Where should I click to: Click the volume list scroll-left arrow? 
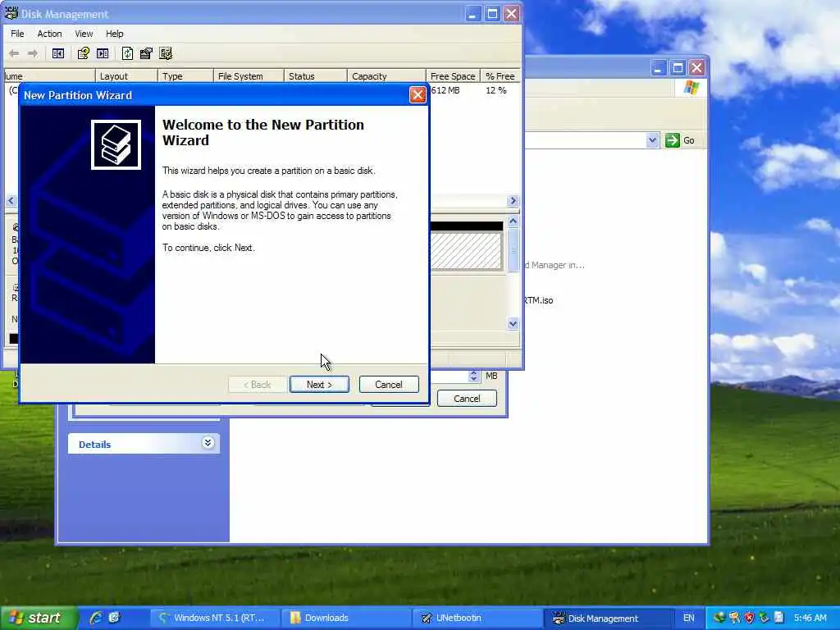tap(11, 201)
